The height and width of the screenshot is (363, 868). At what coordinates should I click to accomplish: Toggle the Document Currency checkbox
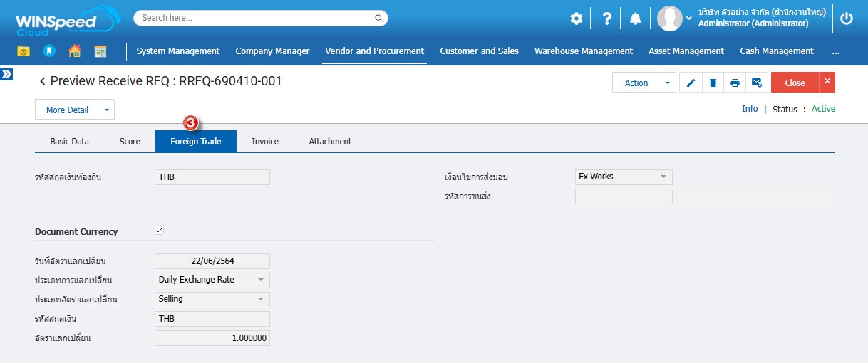click(159, 231)
